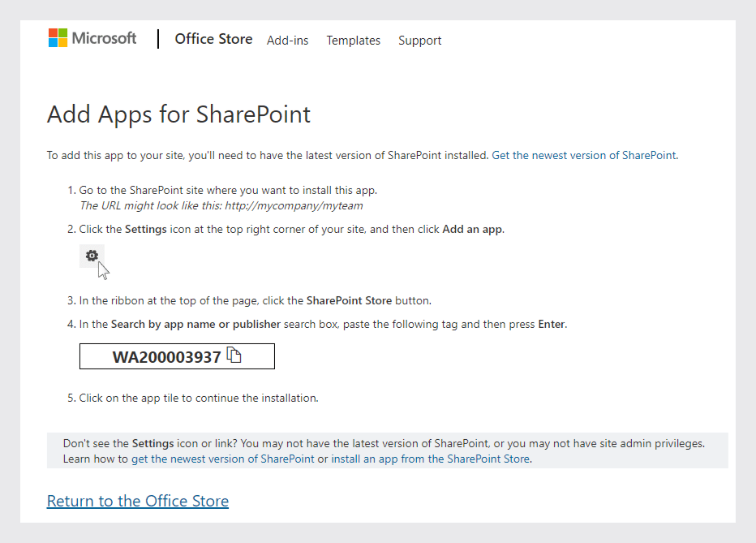Open 'get the newest version of SharePoint' in gray note
This screenshot has height=543, width=756.
click(x=223, y=459)
